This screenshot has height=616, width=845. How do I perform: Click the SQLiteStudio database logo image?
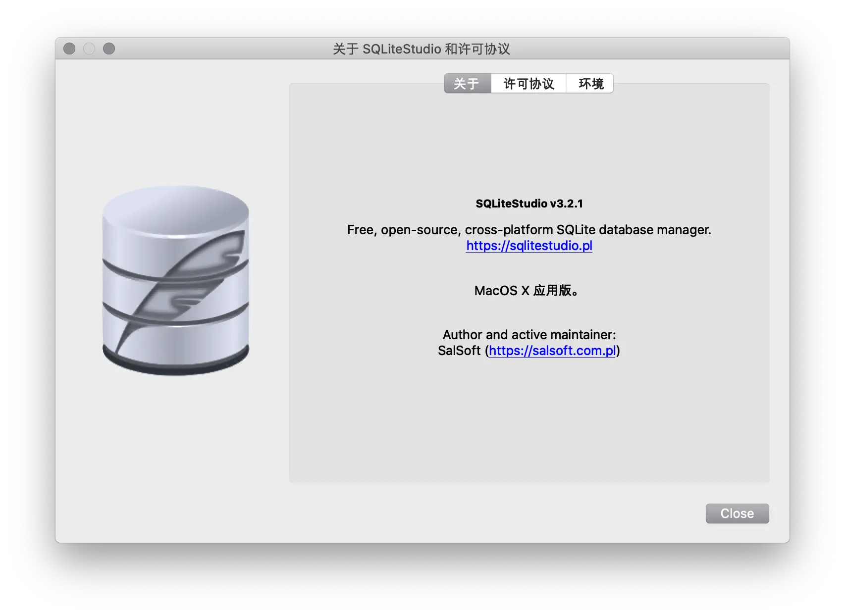175,280
